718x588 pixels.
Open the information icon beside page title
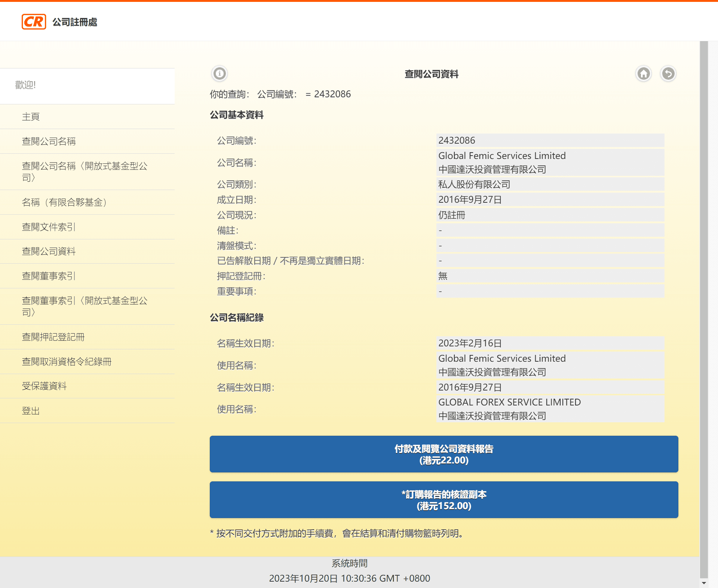click(220, 73)
